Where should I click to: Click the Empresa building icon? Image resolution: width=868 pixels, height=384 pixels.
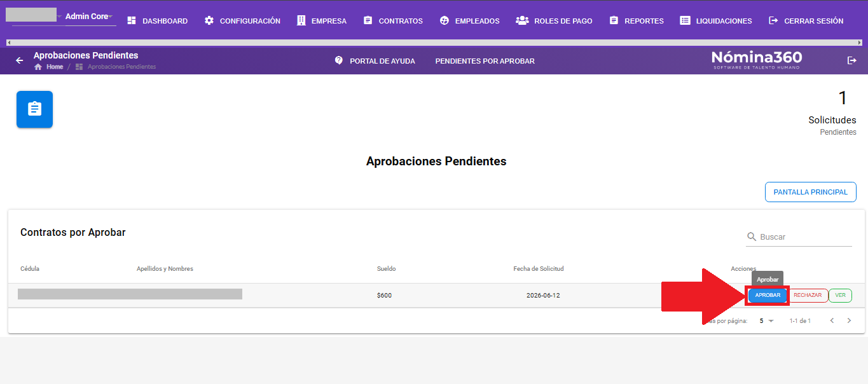click(x=301, y=21)
